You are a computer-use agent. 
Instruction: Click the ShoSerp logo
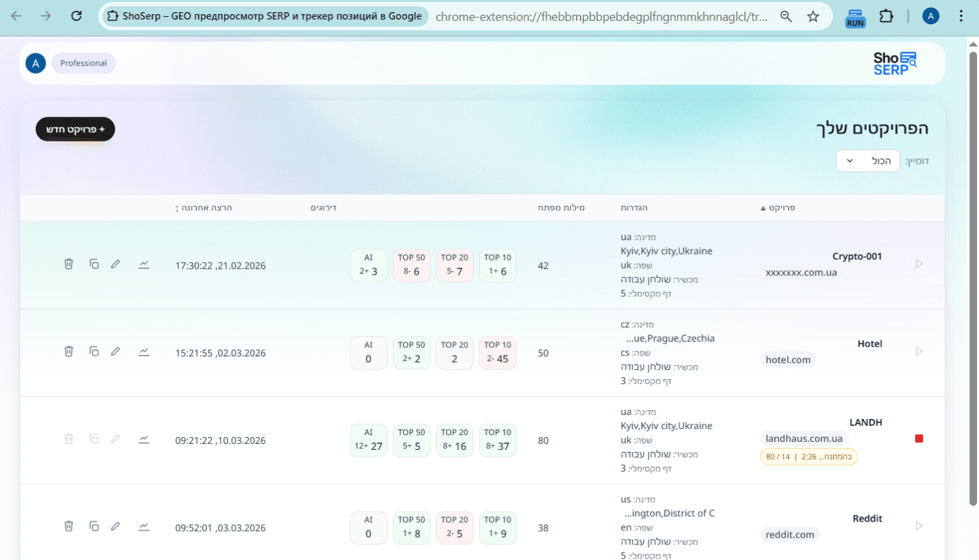[895, 63]
